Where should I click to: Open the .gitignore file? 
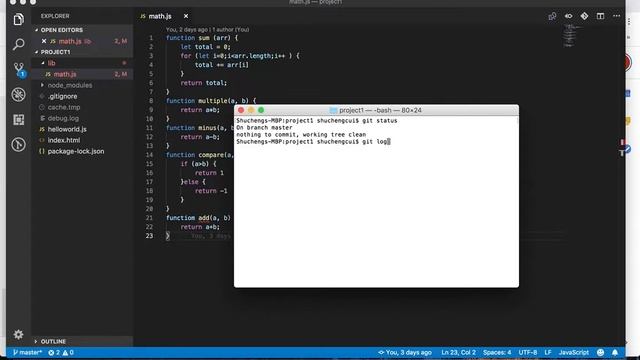62,96
